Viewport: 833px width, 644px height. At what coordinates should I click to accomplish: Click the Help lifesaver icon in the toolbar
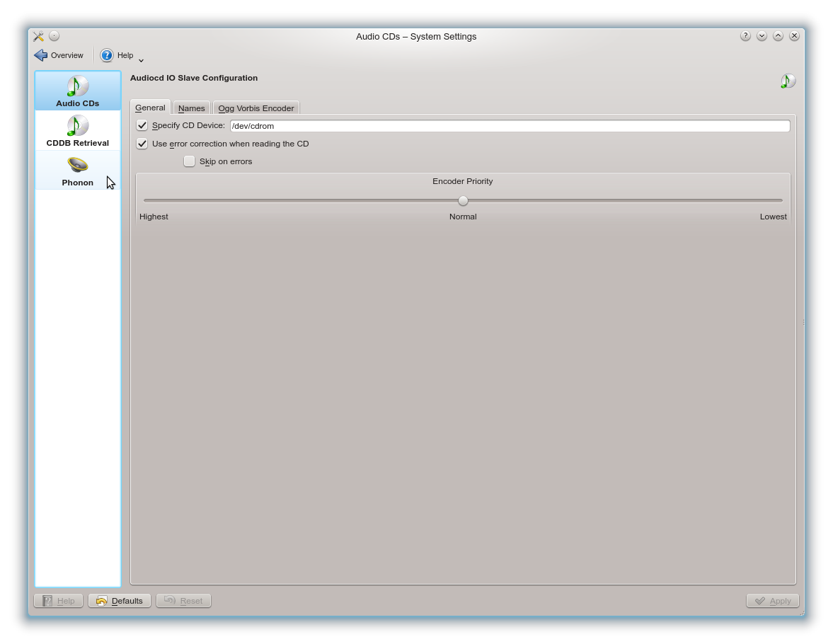coord(107,55)
